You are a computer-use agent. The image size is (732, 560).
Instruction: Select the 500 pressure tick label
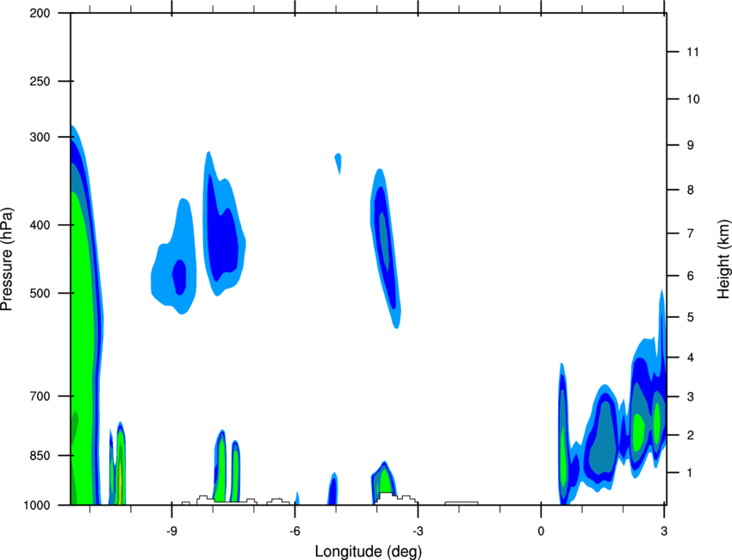(x=40, y=293)
